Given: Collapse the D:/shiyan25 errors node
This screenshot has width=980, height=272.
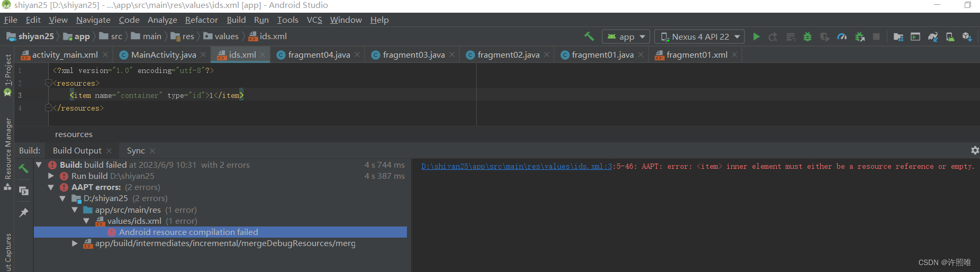Looking at the screenshot, I should coord(62,198).
